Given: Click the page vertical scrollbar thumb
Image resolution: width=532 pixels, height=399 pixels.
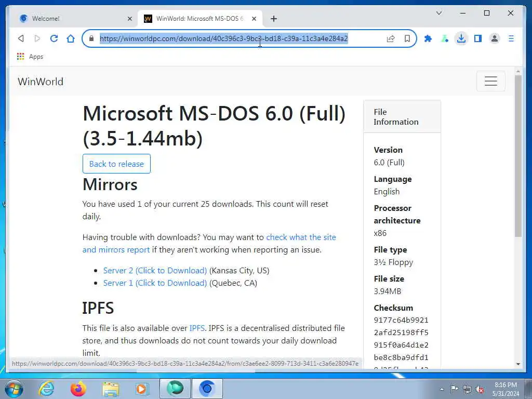Looking at the screenshot, I should tap(518, 156).
